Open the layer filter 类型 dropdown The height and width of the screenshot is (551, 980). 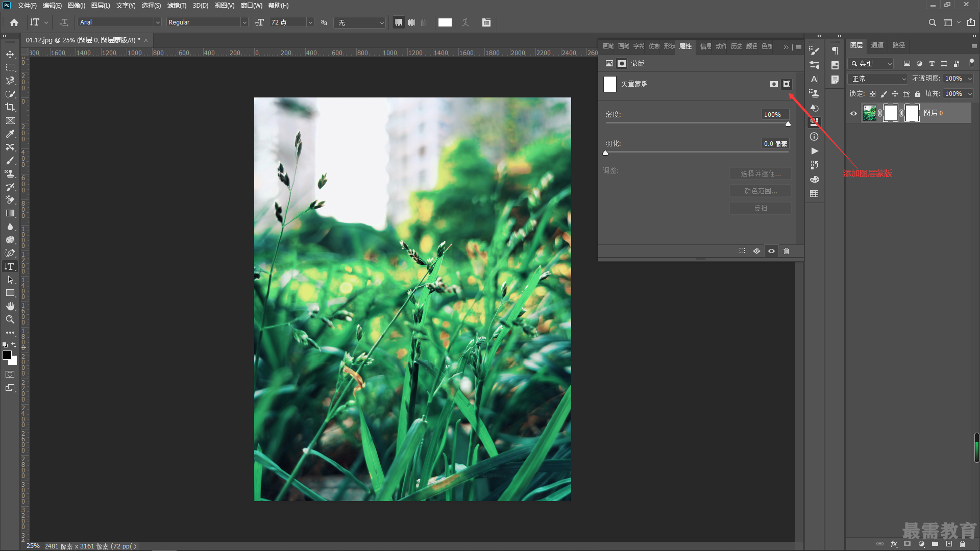tap(871, 64)
